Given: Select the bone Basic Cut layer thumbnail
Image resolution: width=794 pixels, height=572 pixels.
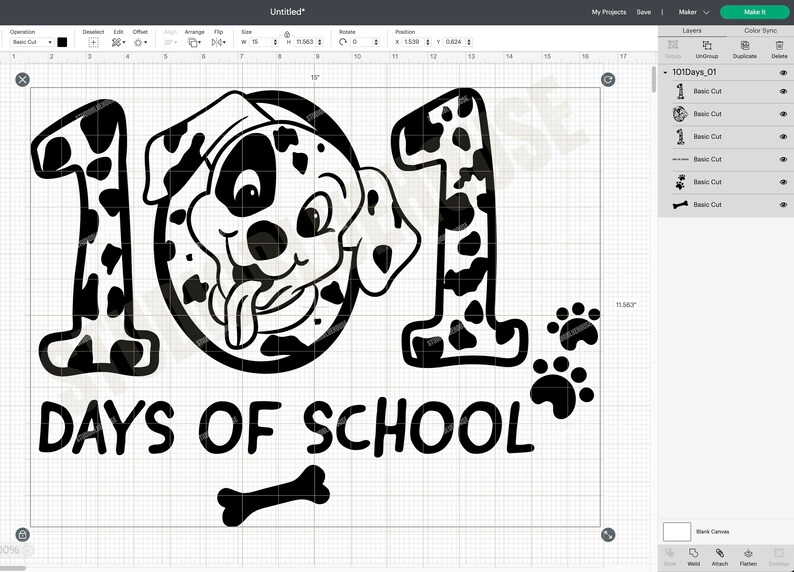Looking at the screenshot, I should coord(680,205).
